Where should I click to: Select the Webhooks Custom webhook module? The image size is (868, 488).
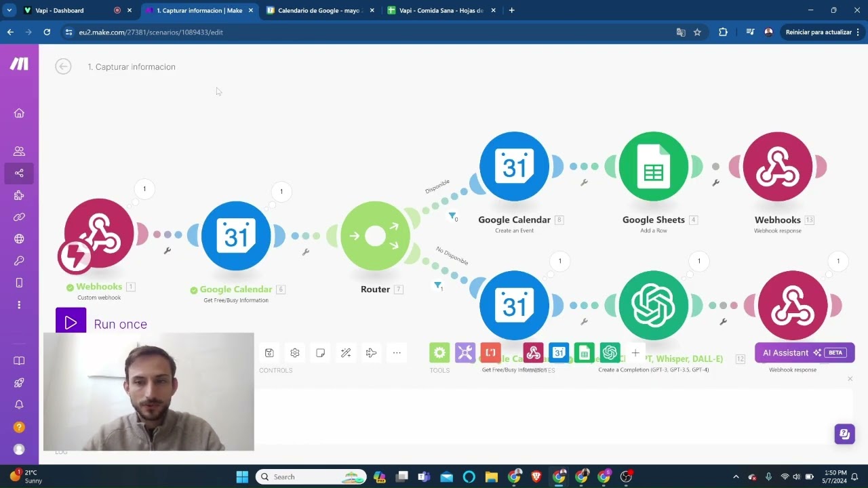pos(99,233)
